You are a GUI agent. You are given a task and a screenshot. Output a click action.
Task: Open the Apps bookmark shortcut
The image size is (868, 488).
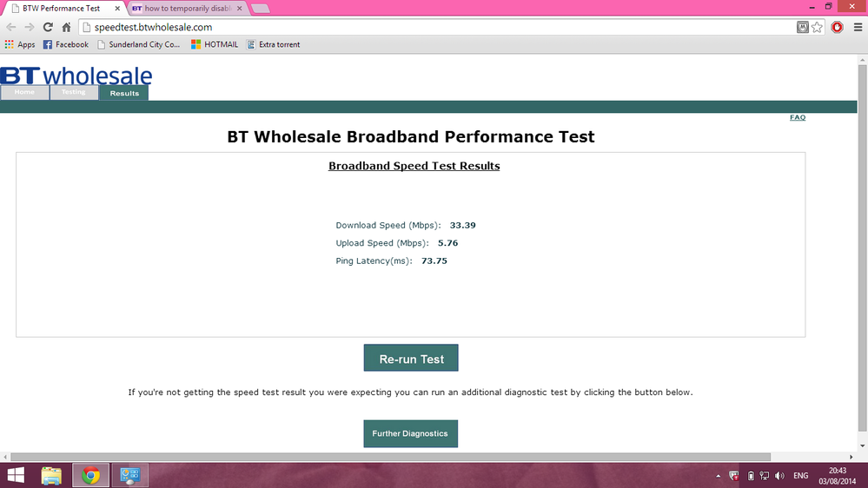click(20, 44)
